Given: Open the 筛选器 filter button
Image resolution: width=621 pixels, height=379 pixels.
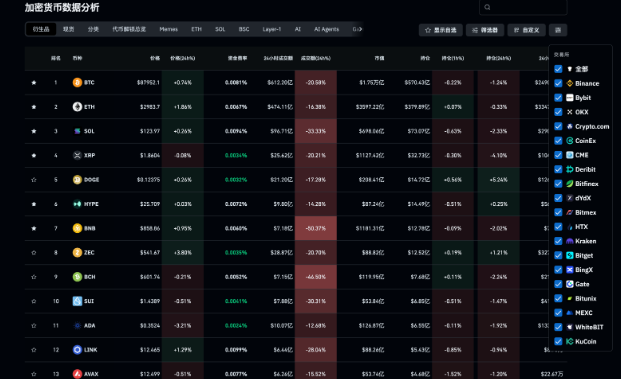Looking at the screenshot, I should click(x=485, y=30).
